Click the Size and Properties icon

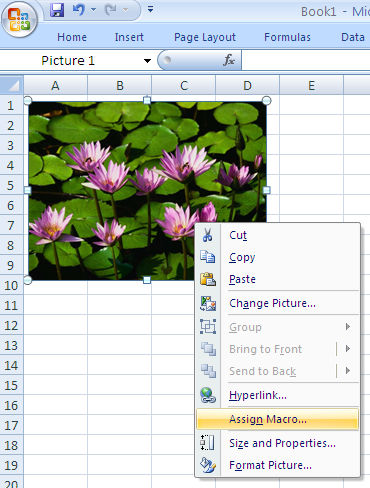click(208, 443)
